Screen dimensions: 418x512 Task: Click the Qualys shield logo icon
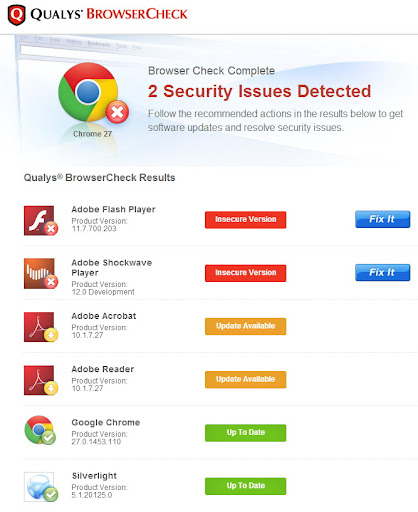tap(16, 15)
